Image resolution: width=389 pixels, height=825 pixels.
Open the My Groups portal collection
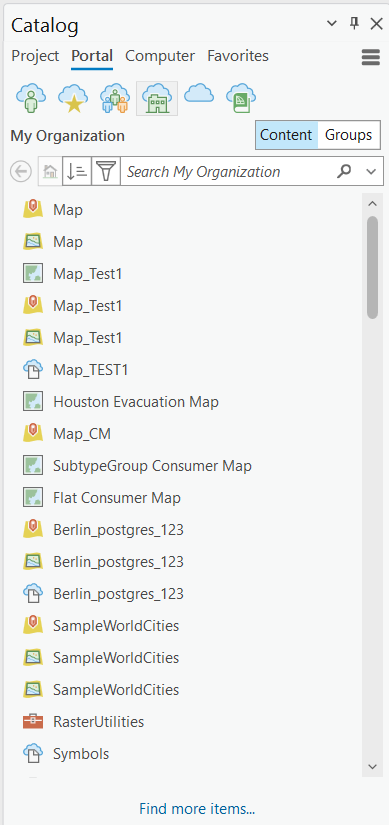point(115,98)
